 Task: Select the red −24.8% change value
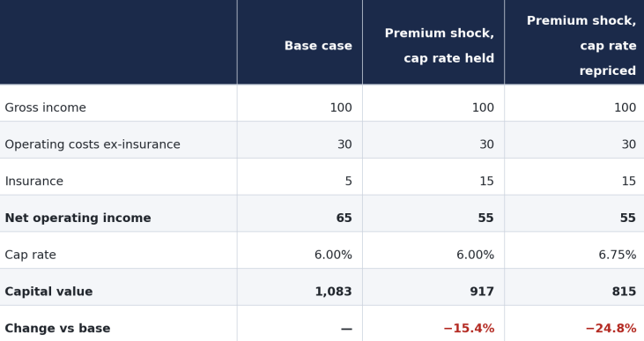click(611, 329)
